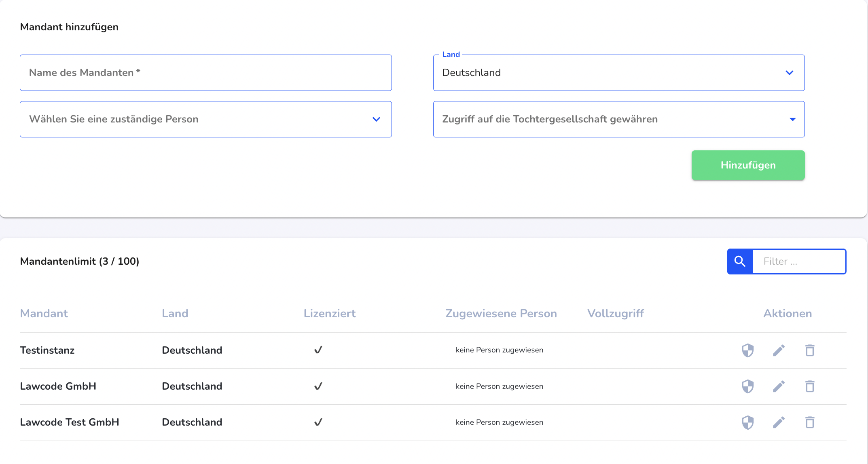The image size is (868, 464).
Task: Select the Testinstanz client name
Action: tap(47, 350)
